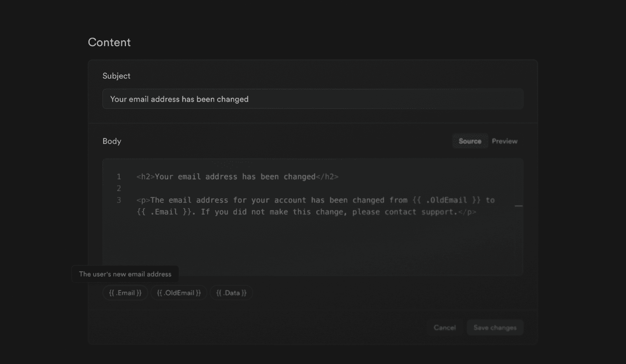Switch to the Preview tab
Viewport: 626px width, 364px height.
click(504, 141)
